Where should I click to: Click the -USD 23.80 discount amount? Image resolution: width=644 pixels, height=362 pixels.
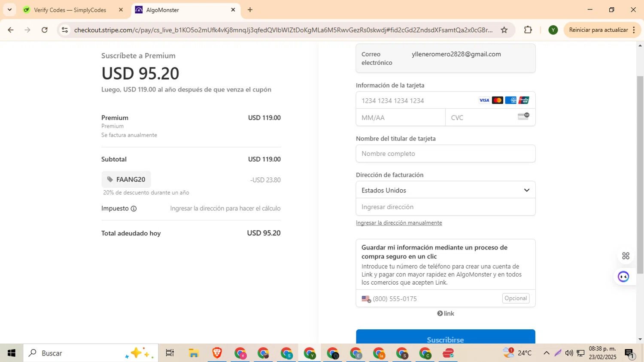click(x=265, y=180)
